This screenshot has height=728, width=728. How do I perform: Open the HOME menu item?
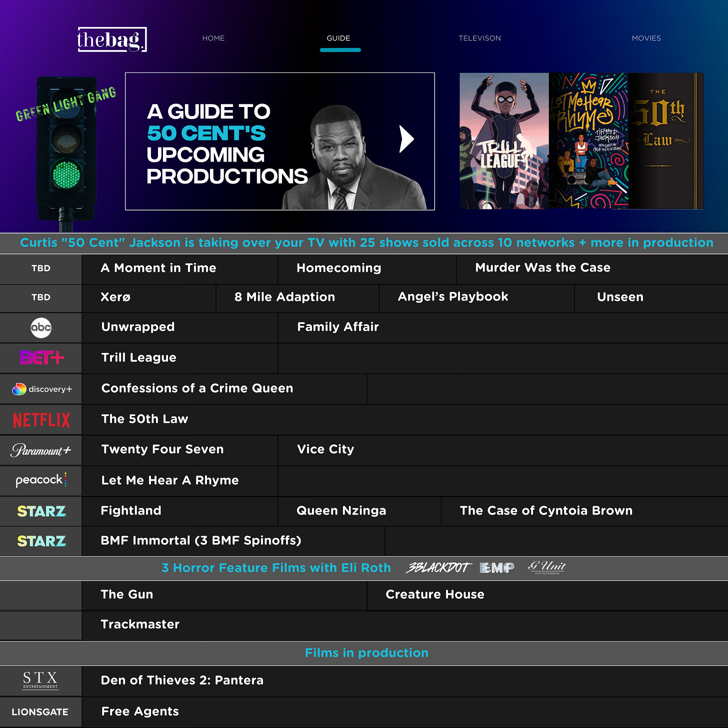(x=213, y=38)
